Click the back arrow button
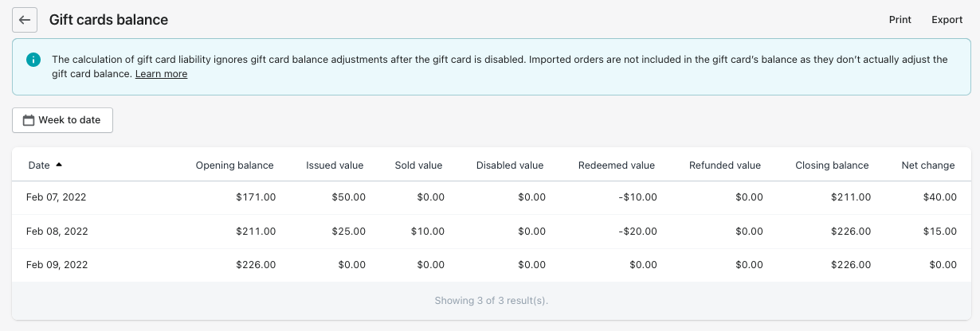 [x=25, y=20]
